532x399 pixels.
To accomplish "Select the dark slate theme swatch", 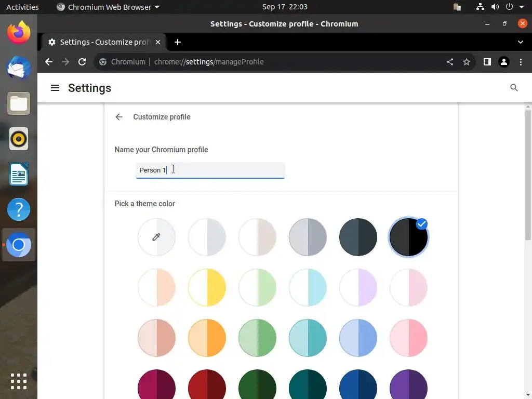I will [358, 237].
